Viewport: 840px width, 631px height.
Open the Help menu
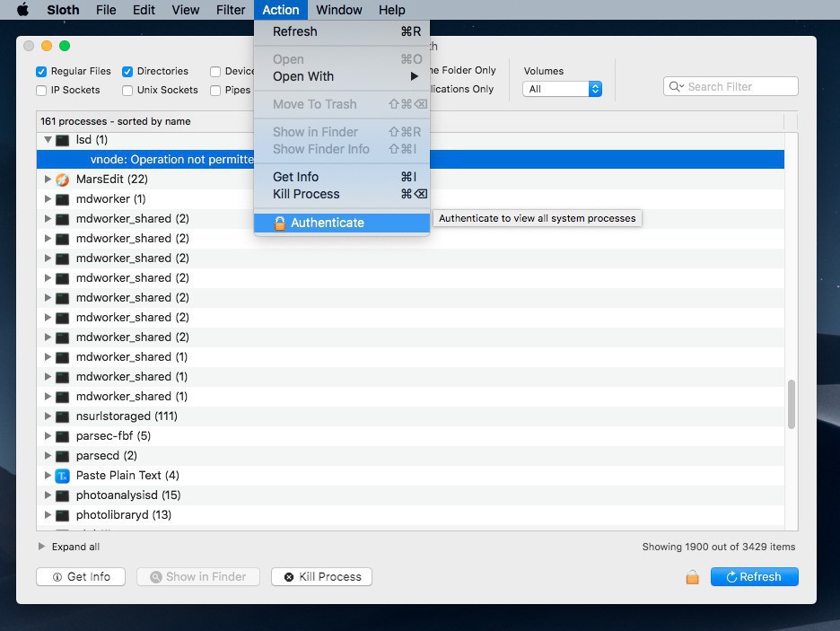392,10
